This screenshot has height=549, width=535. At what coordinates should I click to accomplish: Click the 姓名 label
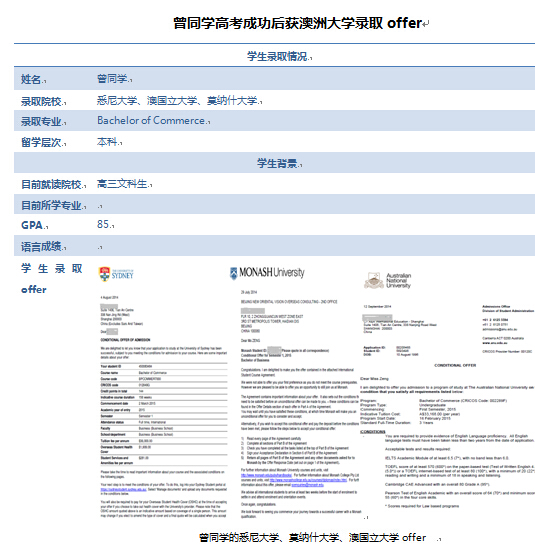coord(31,79)
